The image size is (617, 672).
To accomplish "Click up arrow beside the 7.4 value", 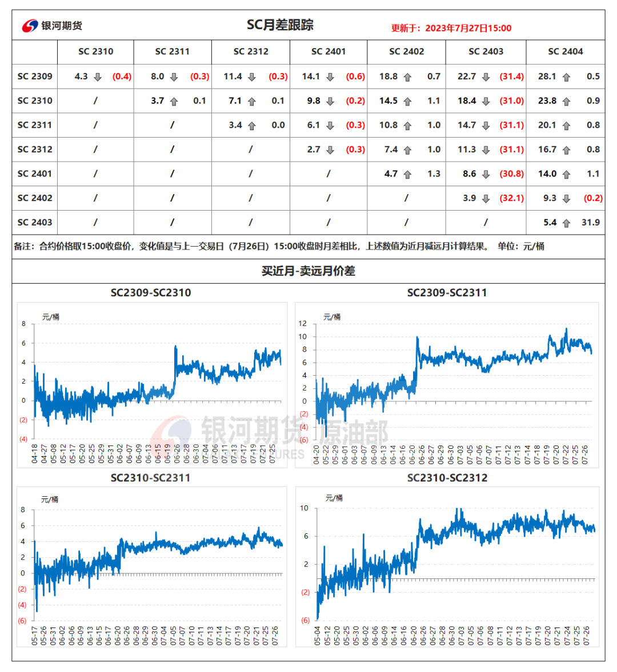I will 407,150.
